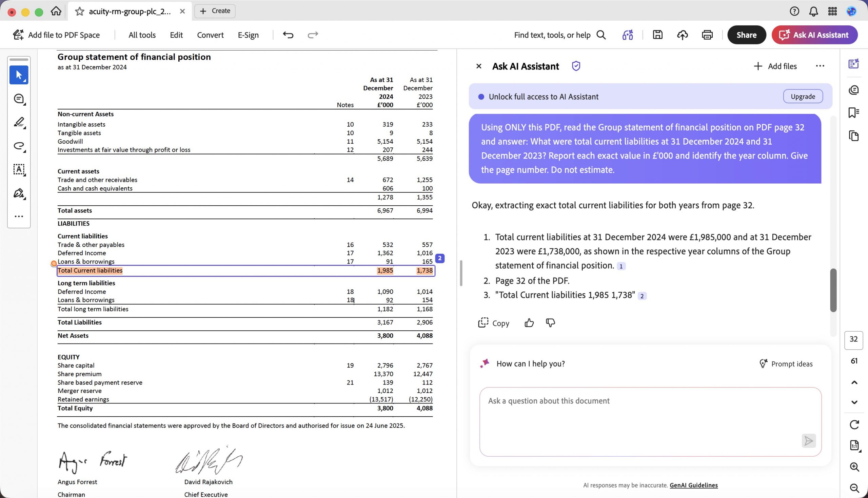Open the apps grid icon
This screenshot has height=498, width=868.
pyautogui.click(x=832, y=11)
